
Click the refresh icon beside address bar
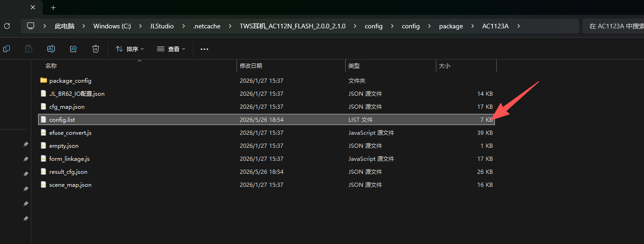7,26
